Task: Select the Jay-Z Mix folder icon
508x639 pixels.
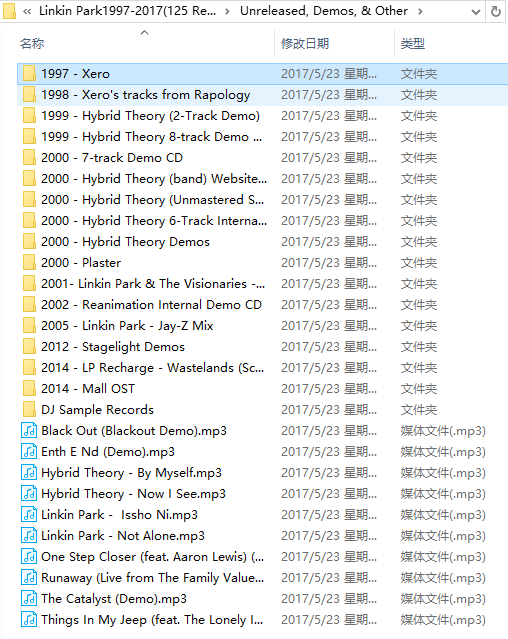Action: coord(29,326)
